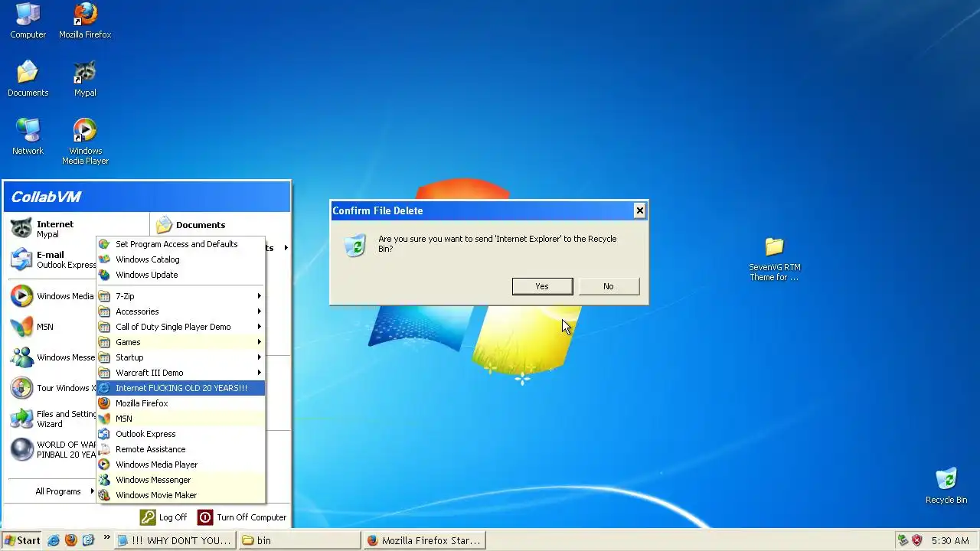
Task: Select the highlighted Internet OLD 20 YEARS entry
Action: tap(181, 388)
